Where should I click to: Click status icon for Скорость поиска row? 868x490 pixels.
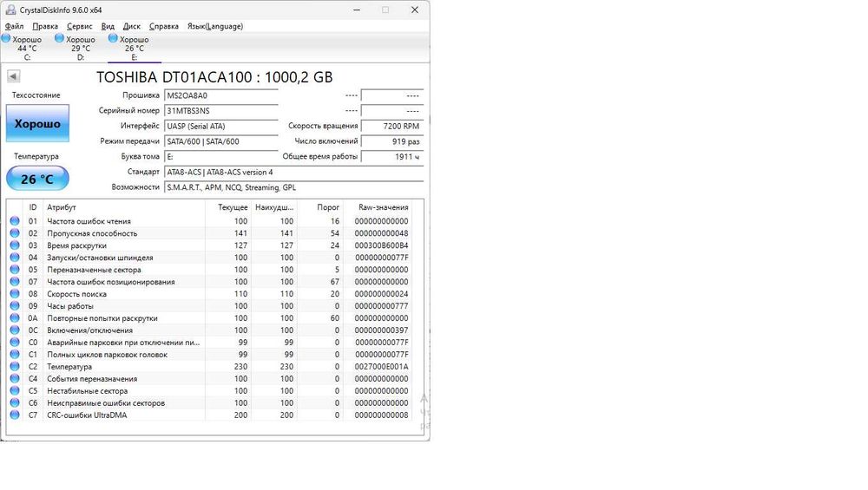[x=15, y=294]
